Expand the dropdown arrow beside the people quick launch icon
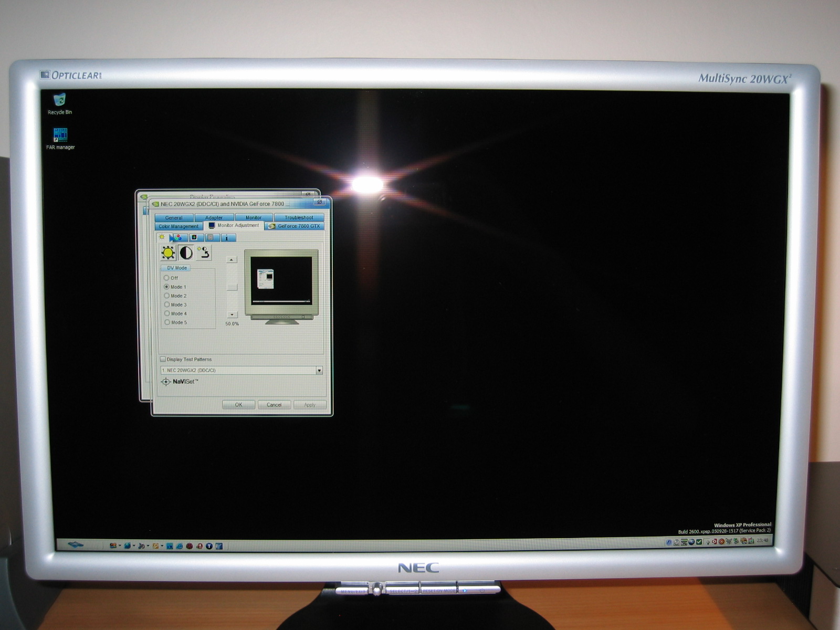This screenshot has width=840, height=630. (x=120, y=545)
